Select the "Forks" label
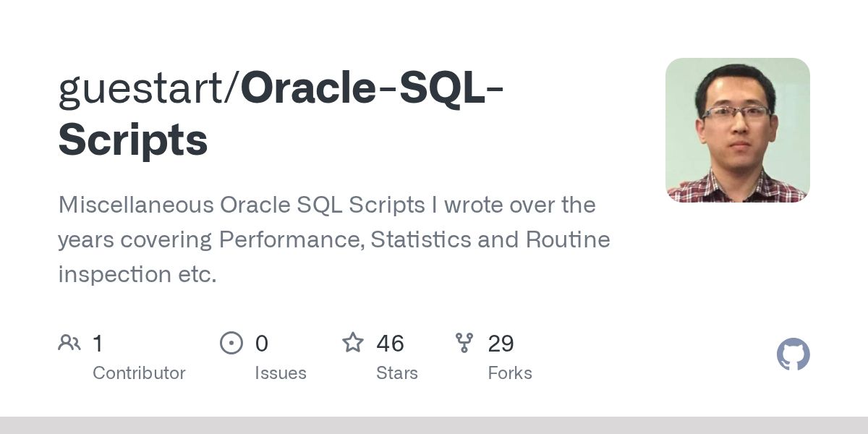This screenshot has width=868, height=434. [x=509, y=373]
